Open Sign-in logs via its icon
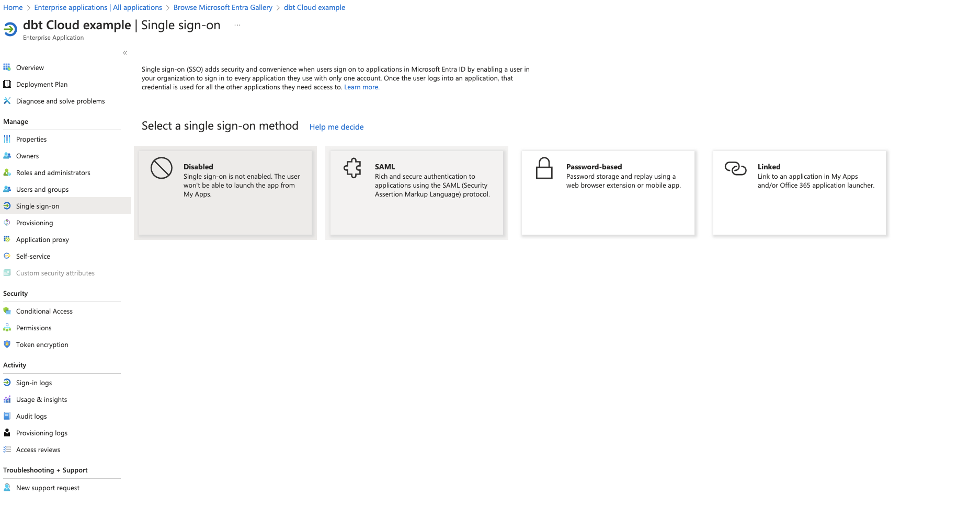980x531 pixels. point(7,383)
